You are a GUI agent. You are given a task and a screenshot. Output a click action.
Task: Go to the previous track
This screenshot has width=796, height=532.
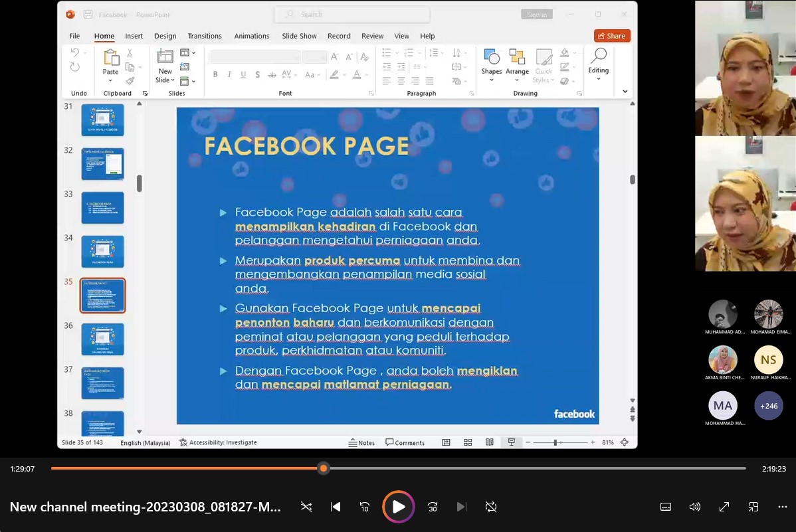(336, 507)
